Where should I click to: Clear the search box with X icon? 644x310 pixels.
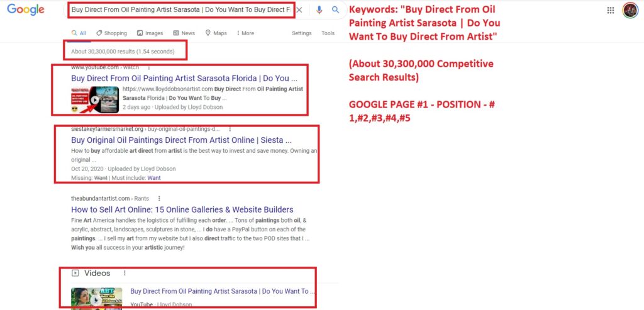299,10
